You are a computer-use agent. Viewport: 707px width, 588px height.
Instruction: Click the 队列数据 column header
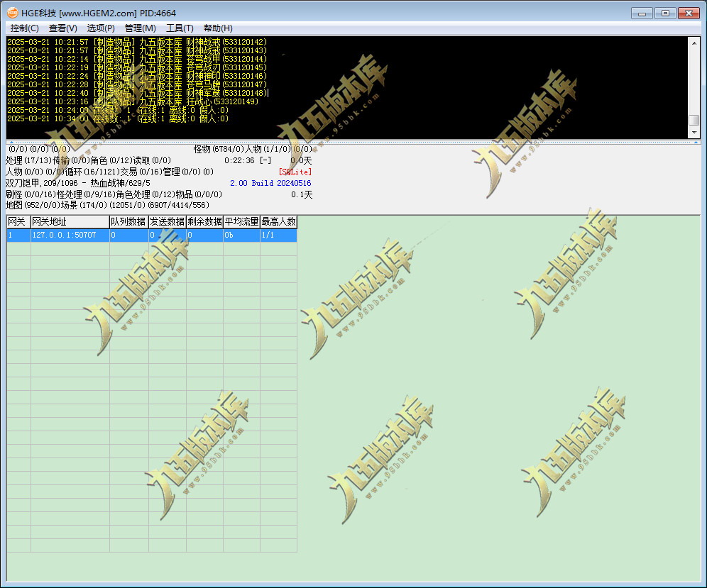128,222
